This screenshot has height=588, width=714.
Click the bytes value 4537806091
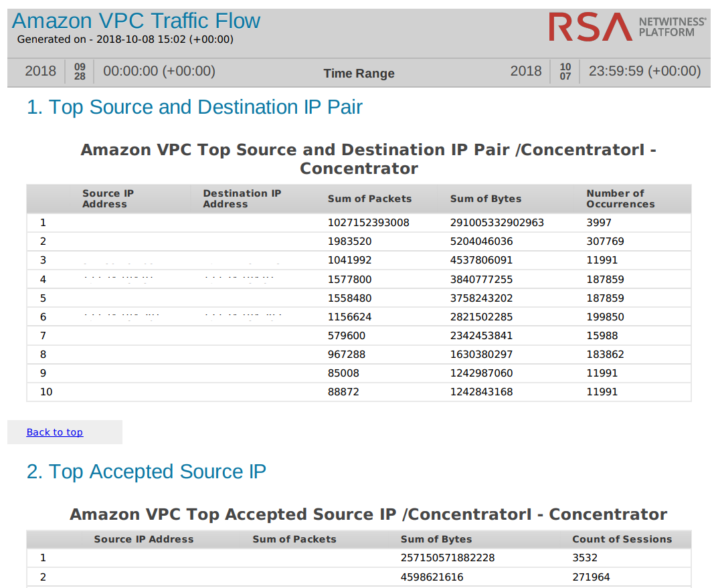click(481, 260)
